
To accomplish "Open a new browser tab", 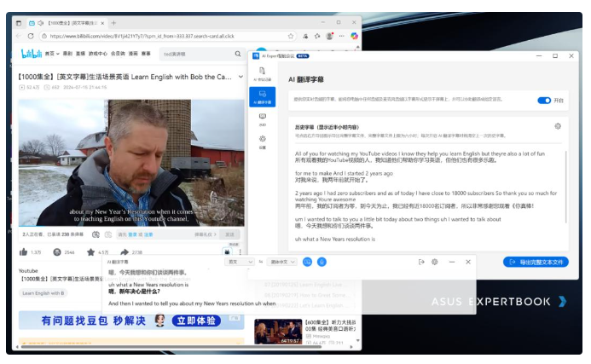I will (x=113, y=23).
